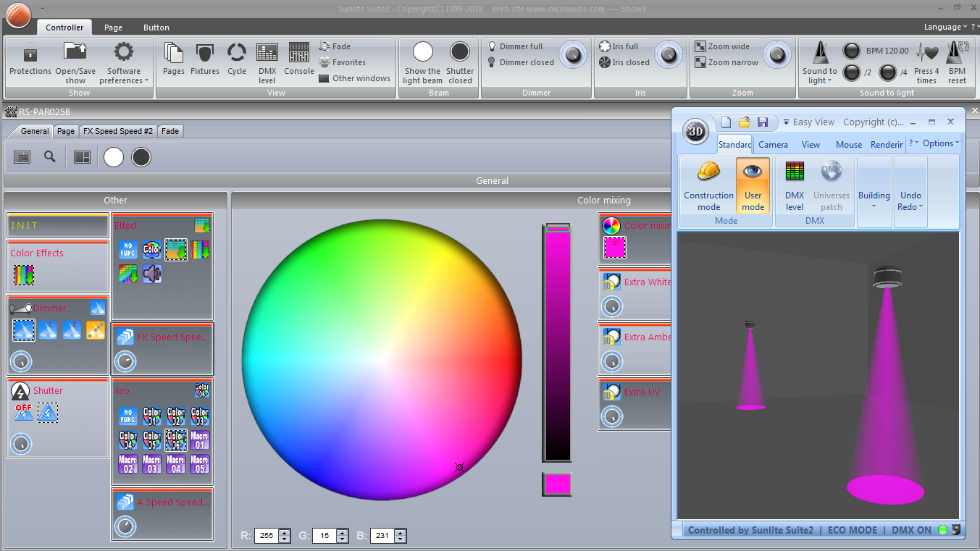Viewport: 980px width, 551px height.
Task: Open the Favorites window
Action: click(x=342, y=62)
